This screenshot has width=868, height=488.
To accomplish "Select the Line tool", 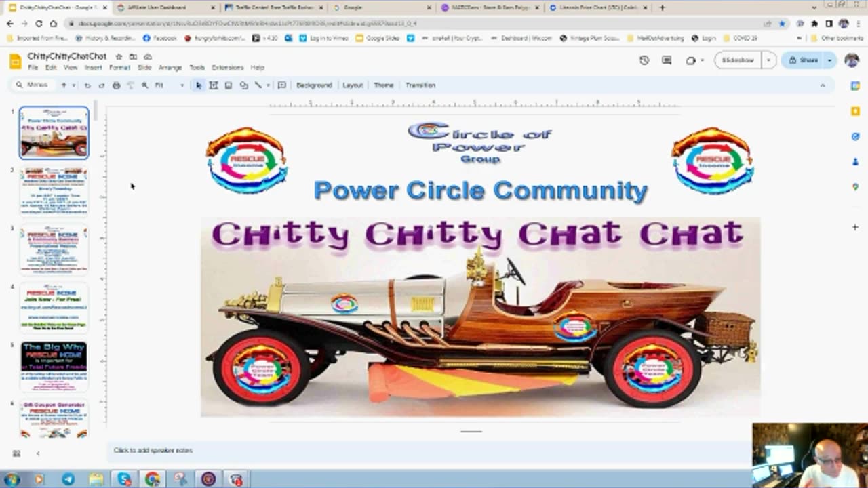I will (258, 85).
